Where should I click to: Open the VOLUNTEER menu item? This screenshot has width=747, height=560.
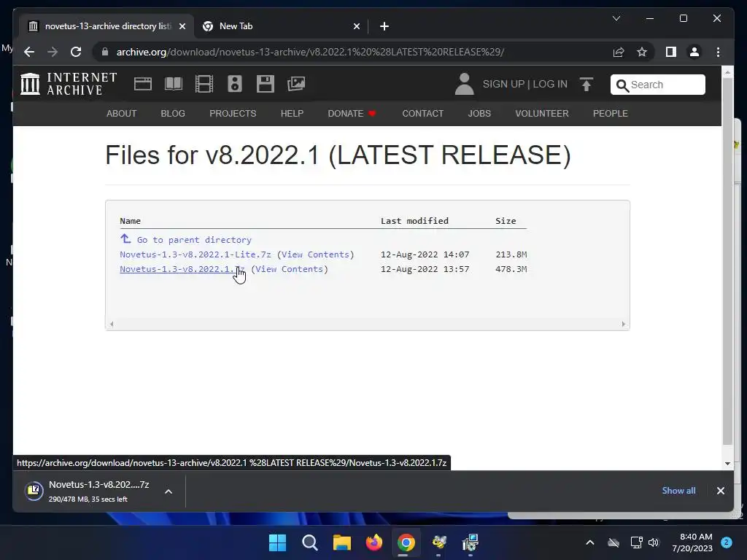tap(542, 113)
